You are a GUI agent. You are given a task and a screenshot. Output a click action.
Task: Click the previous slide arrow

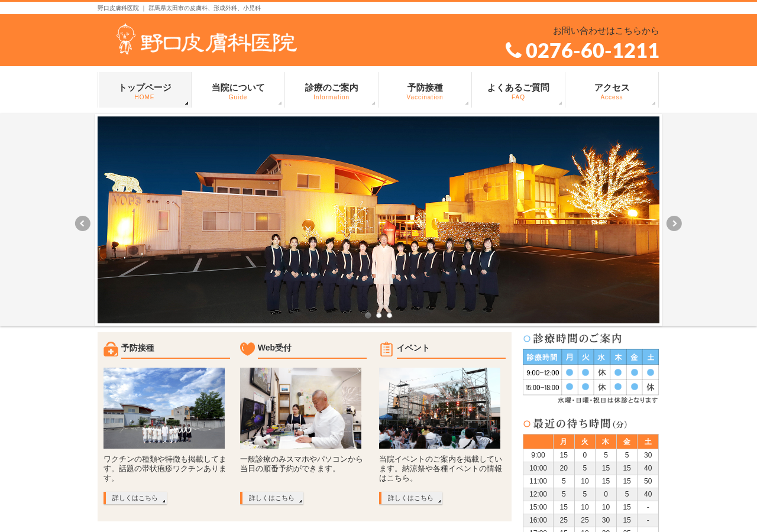coord(83,223)
